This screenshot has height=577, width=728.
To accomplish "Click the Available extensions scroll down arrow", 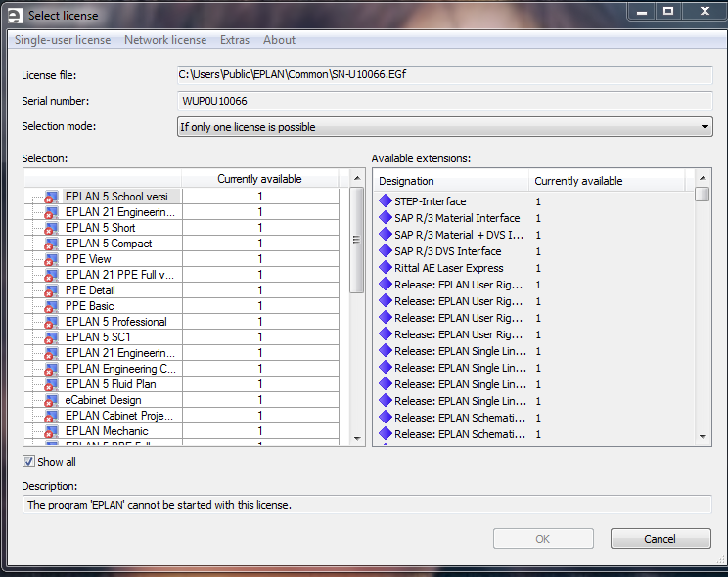I will coord(703,436).
